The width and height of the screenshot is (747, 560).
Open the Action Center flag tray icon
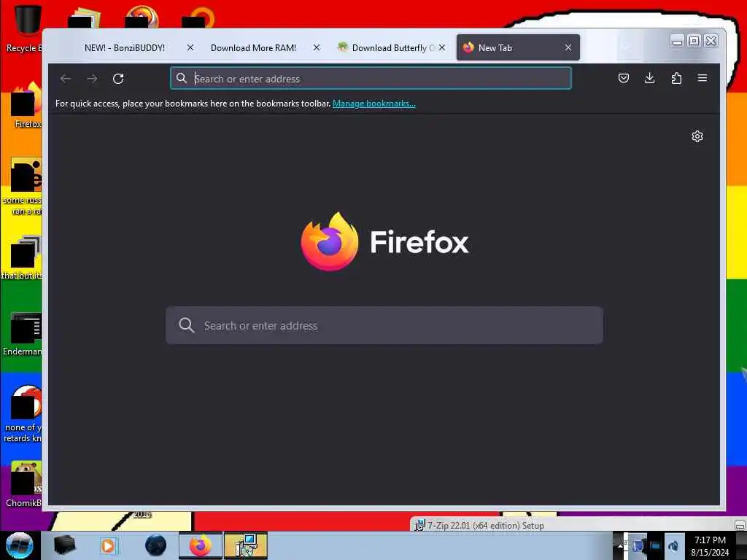click(638, 545)
